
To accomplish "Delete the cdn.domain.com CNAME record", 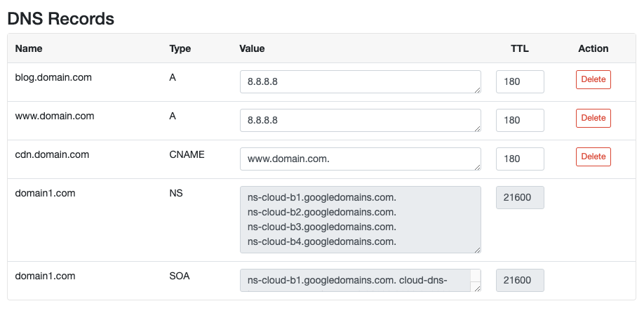I will tap(593, 157).
